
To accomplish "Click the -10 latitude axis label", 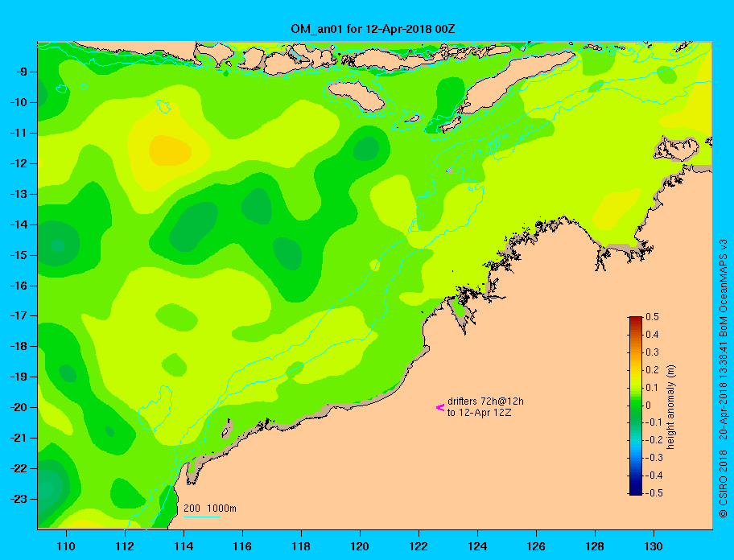I will (19, 102).
